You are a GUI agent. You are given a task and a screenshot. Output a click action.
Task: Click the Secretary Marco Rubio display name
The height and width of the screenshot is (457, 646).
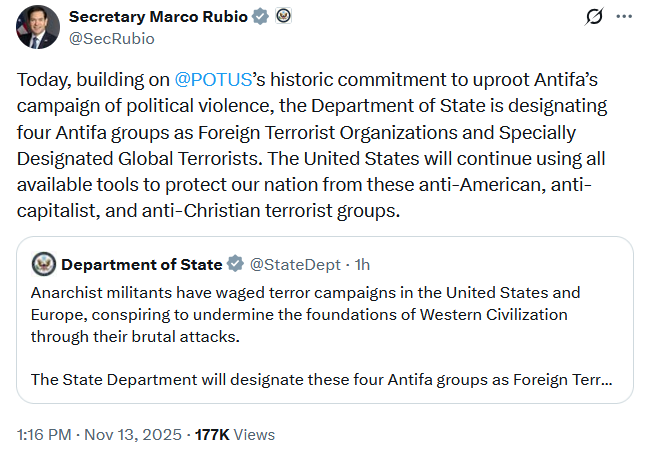(x=158, y=17)
